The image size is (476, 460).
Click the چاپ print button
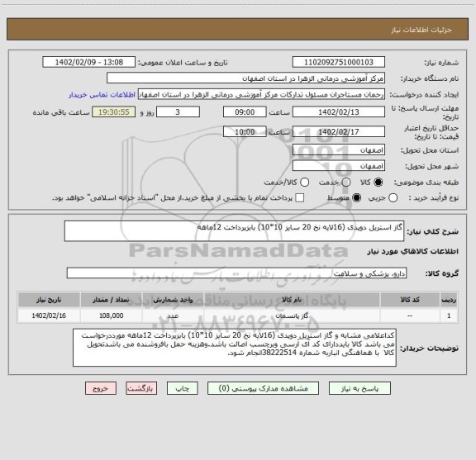[182, 388]
